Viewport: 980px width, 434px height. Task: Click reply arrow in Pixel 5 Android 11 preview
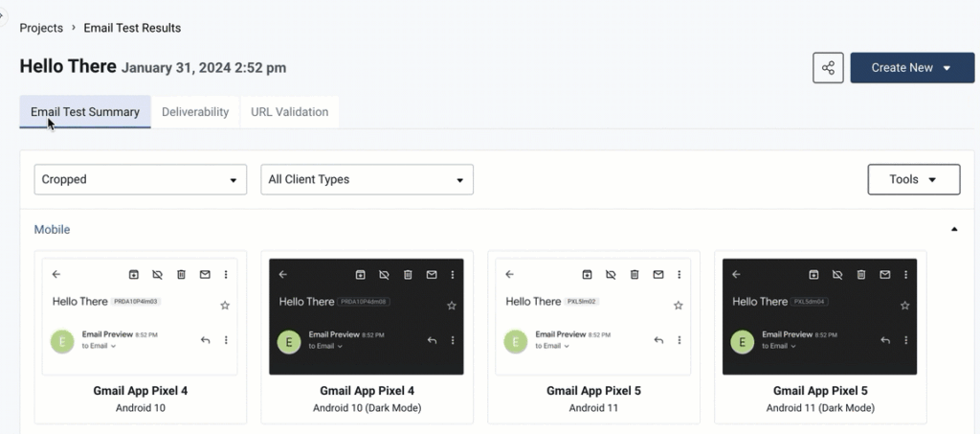coord(658,340)
